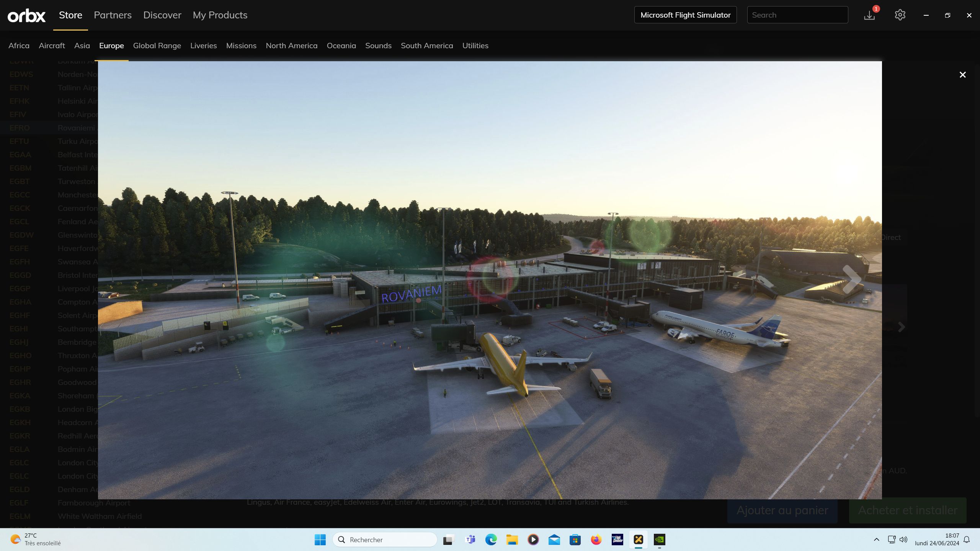The height and width of the screenshot is (551, 980).
Task: Close the screenshot lightbox overlay
Action: coord(962,75)
